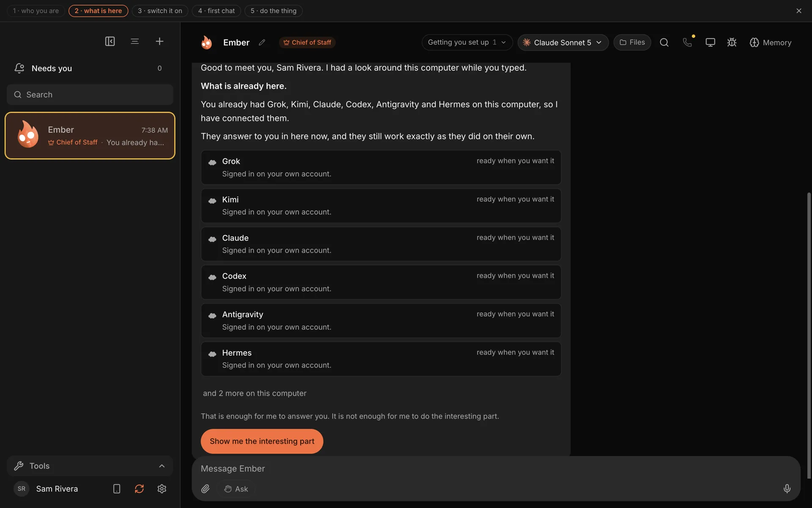Click the Kimi agent name
Viewport: 812px width, 508px height.
tap(230, 199)
